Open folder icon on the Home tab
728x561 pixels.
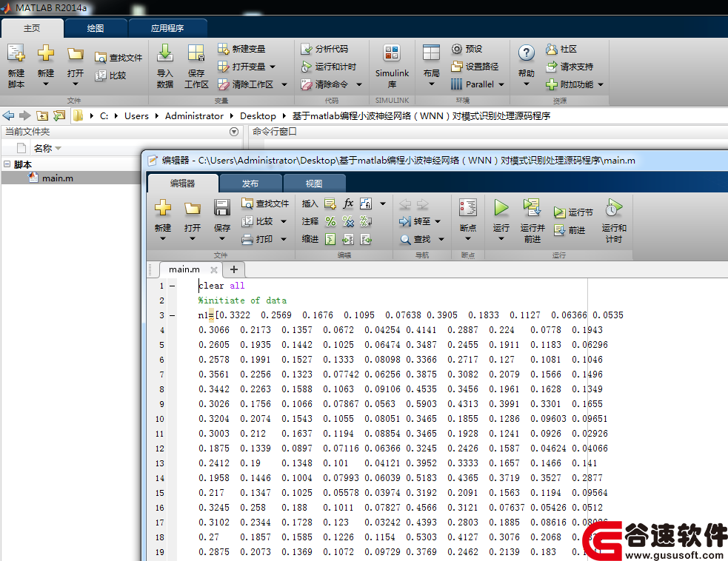pos(76,54)
